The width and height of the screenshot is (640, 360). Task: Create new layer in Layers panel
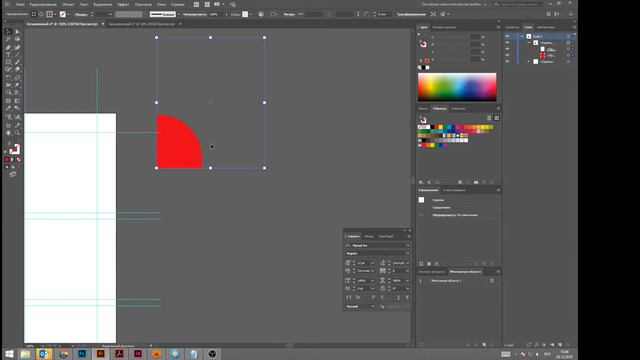coord(560,345)
